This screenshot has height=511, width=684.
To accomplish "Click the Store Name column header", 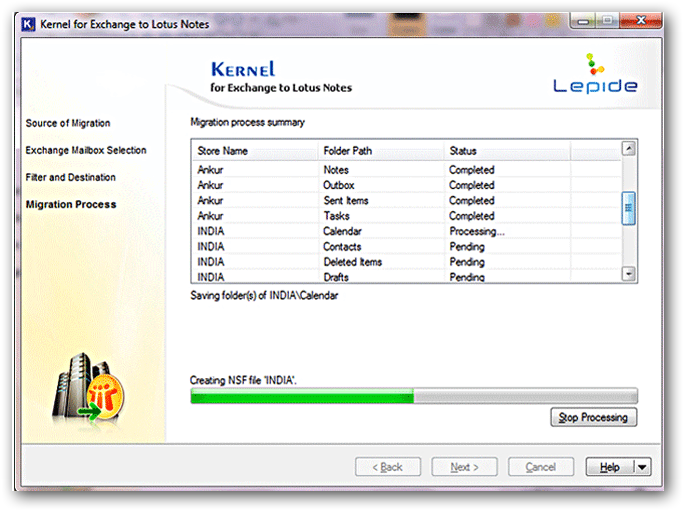I will click(x=255, y=151).
